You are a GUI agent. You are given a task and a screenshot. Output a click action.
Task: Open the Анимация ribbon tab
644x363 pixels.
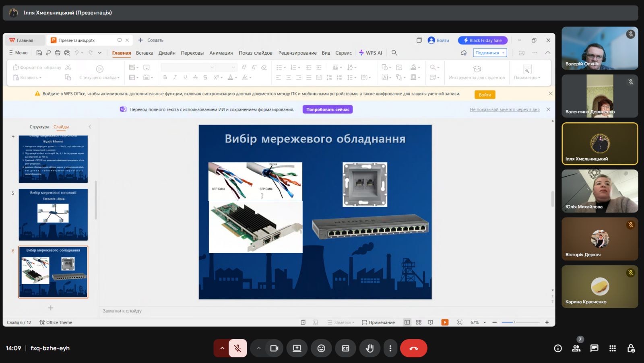tap(221, 53)
